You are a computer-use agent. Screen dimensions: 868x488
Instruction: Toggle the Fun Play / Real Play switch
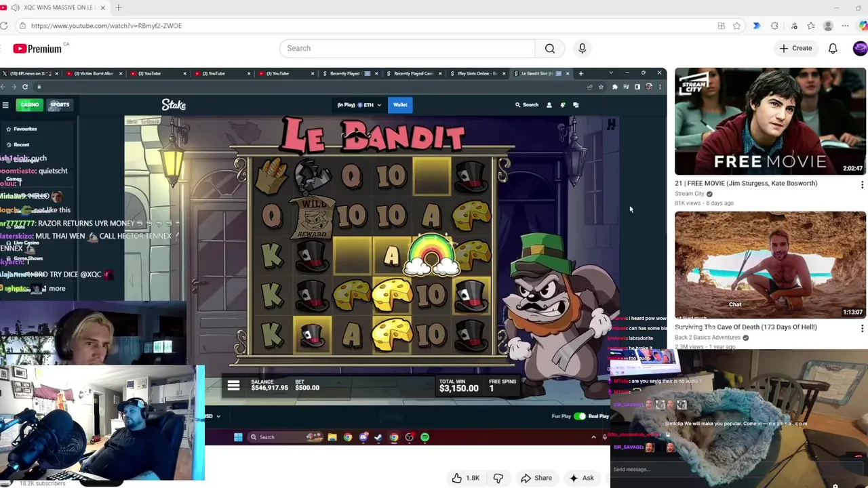coord(579,416)
